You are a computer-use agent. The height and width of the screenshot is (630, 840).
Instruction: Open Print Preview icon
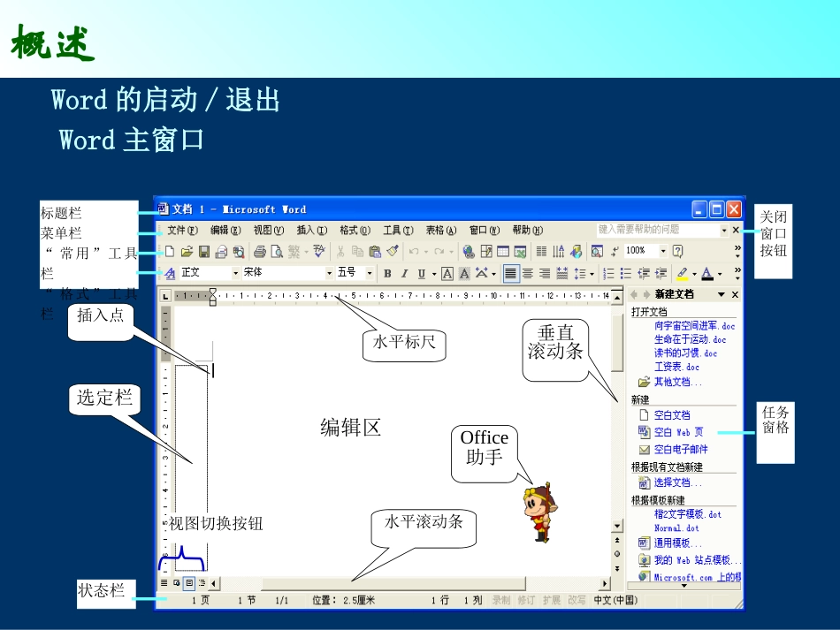(x=277, y=251)
